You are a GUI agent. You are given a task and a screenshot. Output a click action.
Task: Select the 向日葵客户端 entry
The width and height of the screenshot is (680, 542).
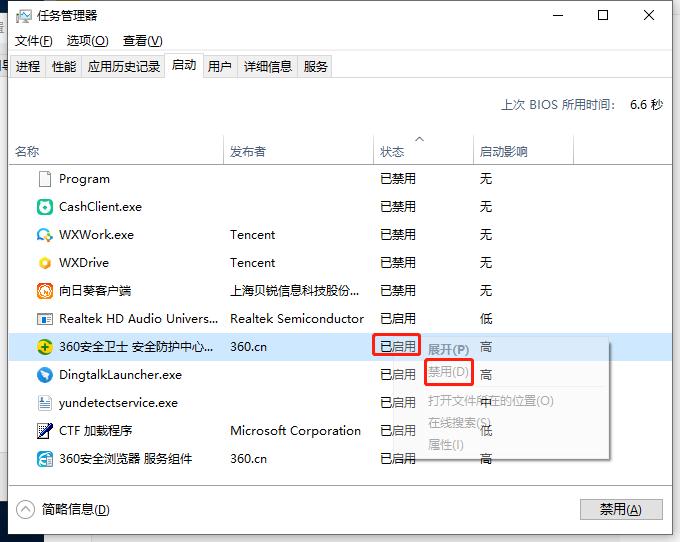[95, 291]
